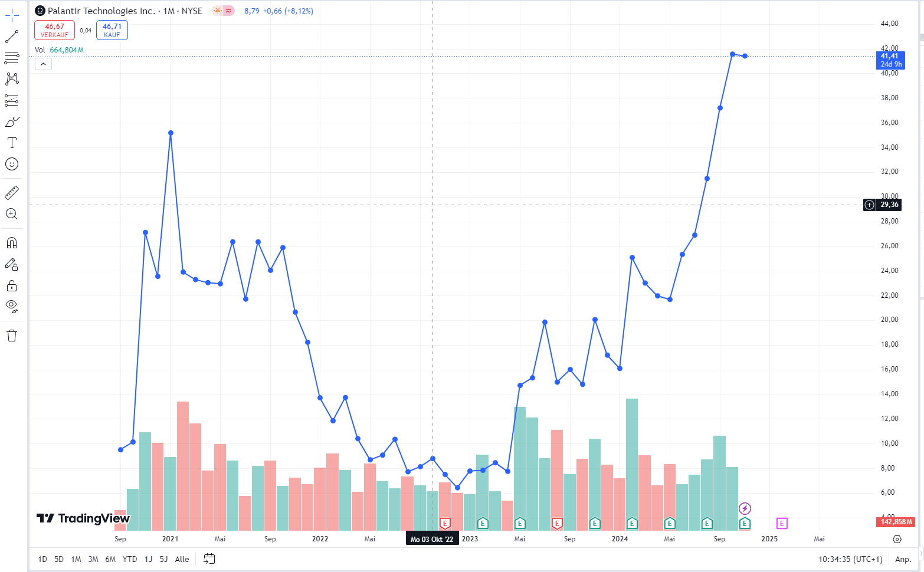Lock all drawing tools
924x572 pixels.
pyautogui.click(x=12, y=286)
